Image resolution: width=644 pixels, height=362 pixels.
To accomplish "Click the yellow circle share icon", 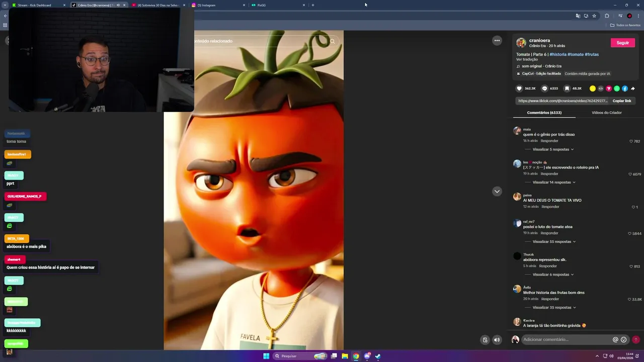I will pyautogui.click(x=593, y=88).
